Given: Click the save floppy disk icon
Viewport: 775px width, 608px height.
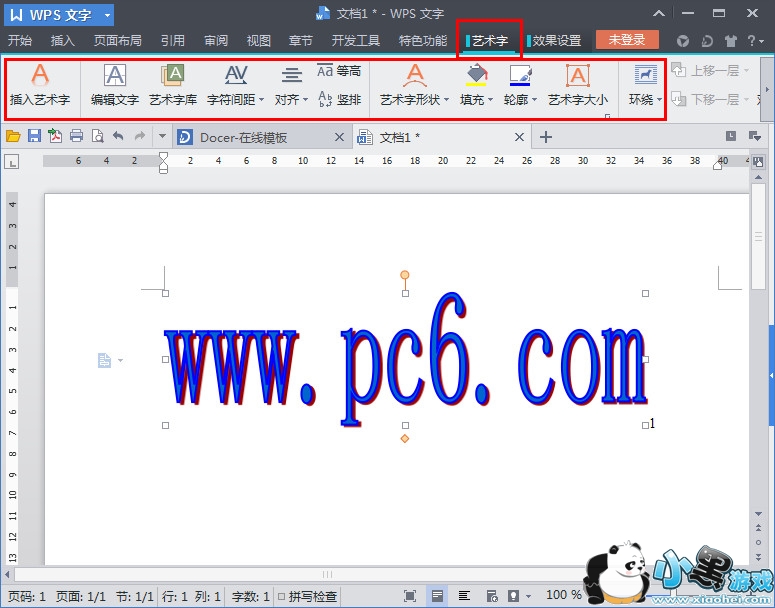Looking at the screenshot, I should (x=34, y=136).
